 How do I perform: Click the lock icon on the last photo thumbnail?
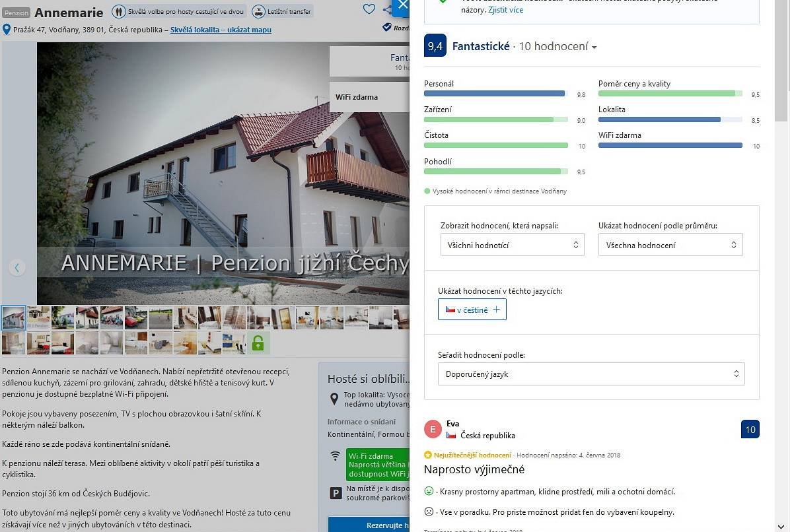tap(258, 343)
